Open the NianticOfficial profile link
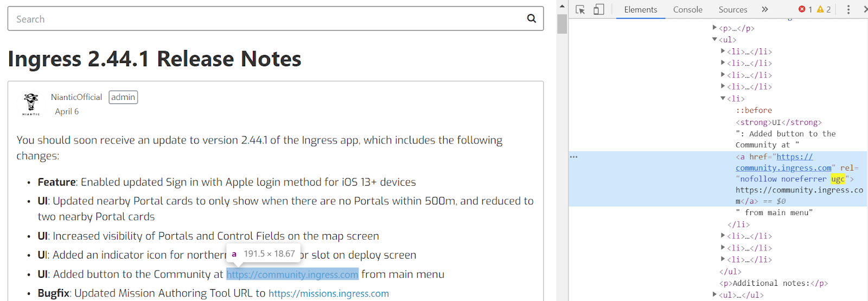 [x=76, y=97]
